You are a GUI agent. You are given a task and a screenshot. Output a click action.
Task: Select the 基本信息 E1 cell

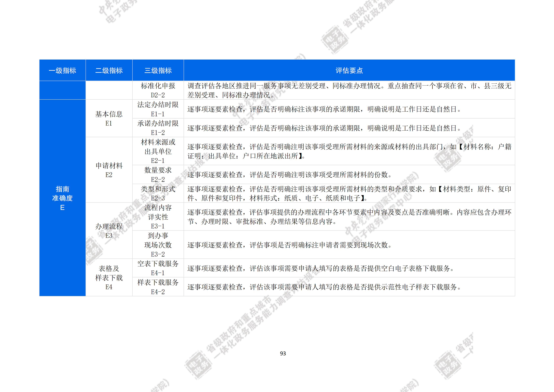(x=109, y=119)
